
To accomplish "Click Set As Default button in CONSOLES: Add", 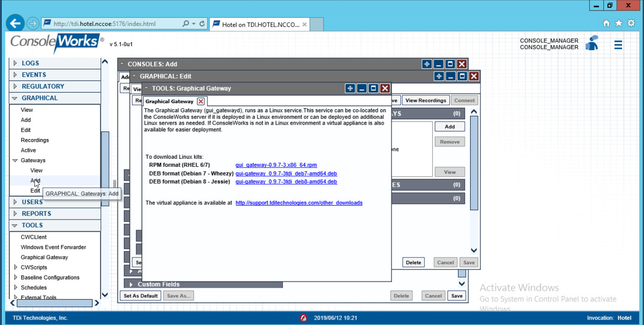I will click(x=141, y=295).
